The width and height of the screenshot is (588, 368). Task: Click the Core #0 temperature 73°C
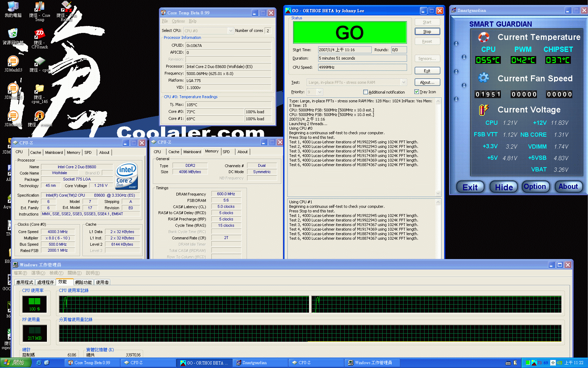pyautogui.click(x=215, y=112)
